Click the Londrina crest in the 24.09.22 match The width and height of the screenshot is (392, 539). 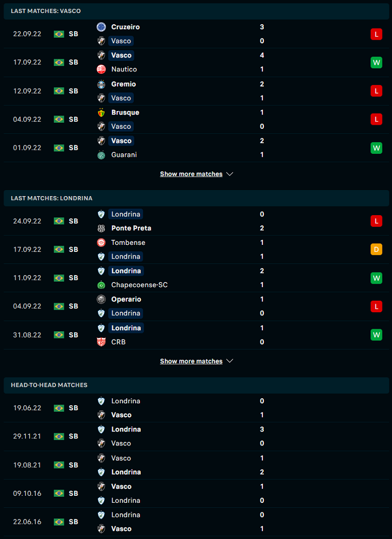click(101, 214)
